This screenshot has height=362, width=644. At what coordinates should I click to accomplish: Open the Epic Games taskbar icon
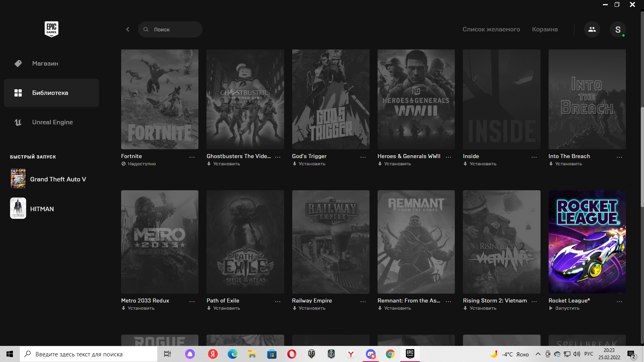(x=410, y=354)
